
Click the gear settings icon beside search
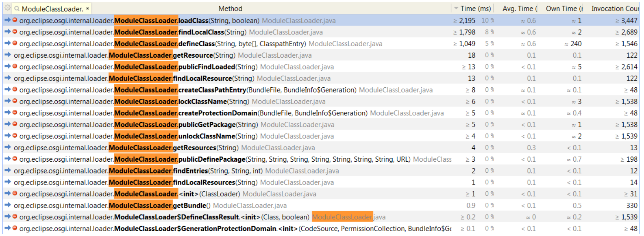coord(7,8)
